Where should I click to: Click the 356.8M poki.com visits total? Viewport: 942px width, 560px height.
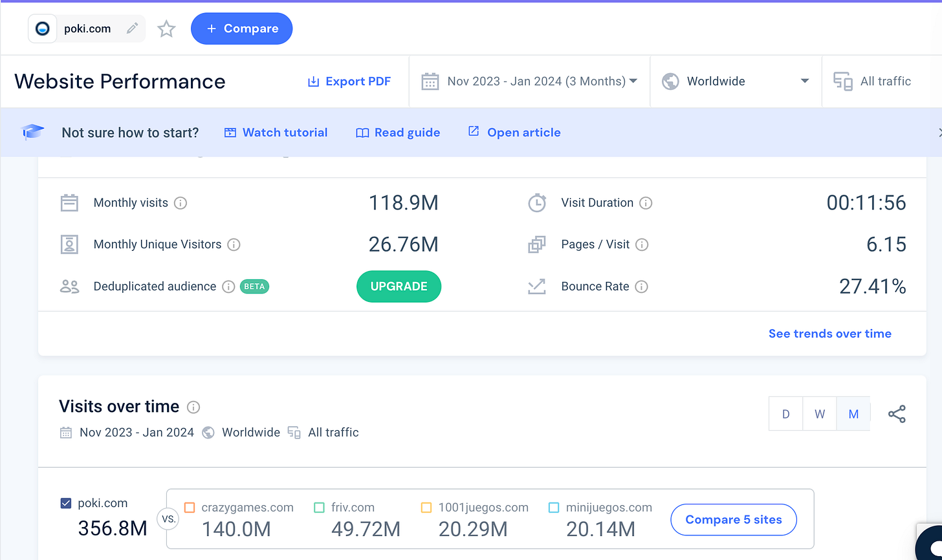[x=113, y=528]
